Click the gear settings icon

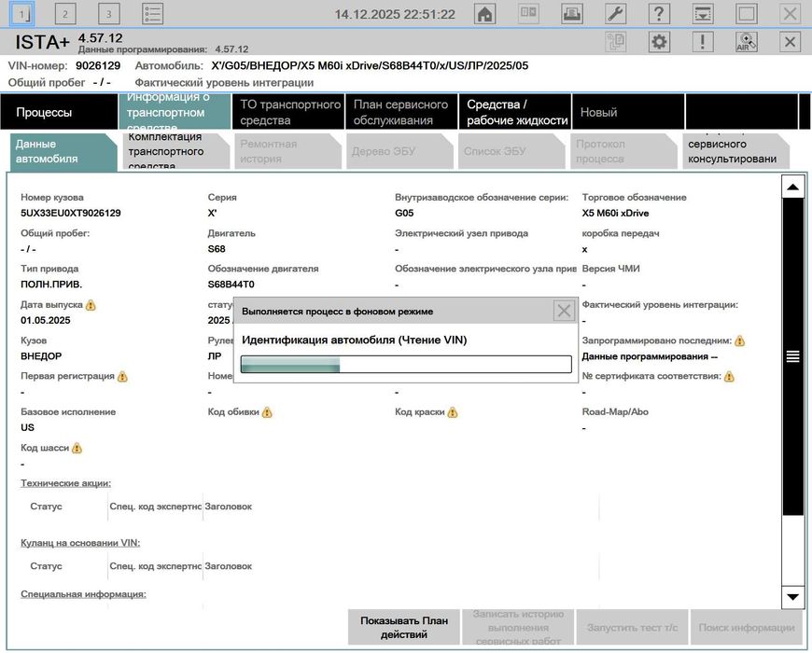tap(659, 42)
